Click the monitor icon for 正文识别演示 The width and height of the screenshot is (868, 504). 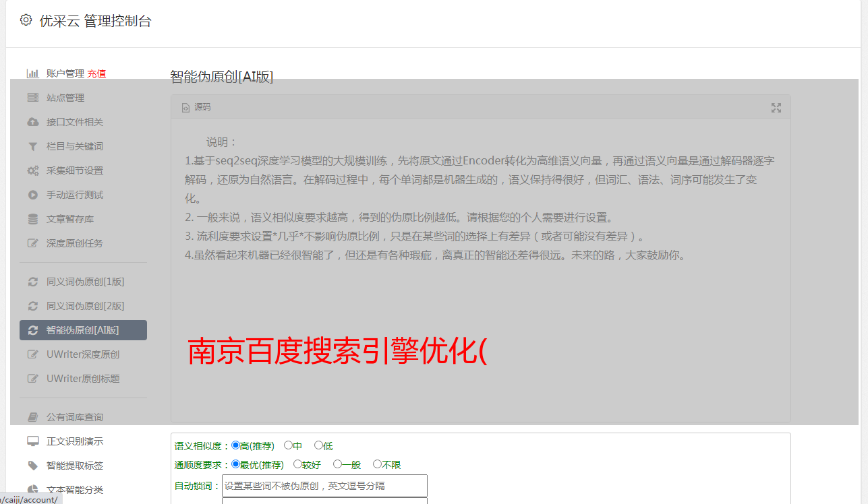[x=32, y=441]
